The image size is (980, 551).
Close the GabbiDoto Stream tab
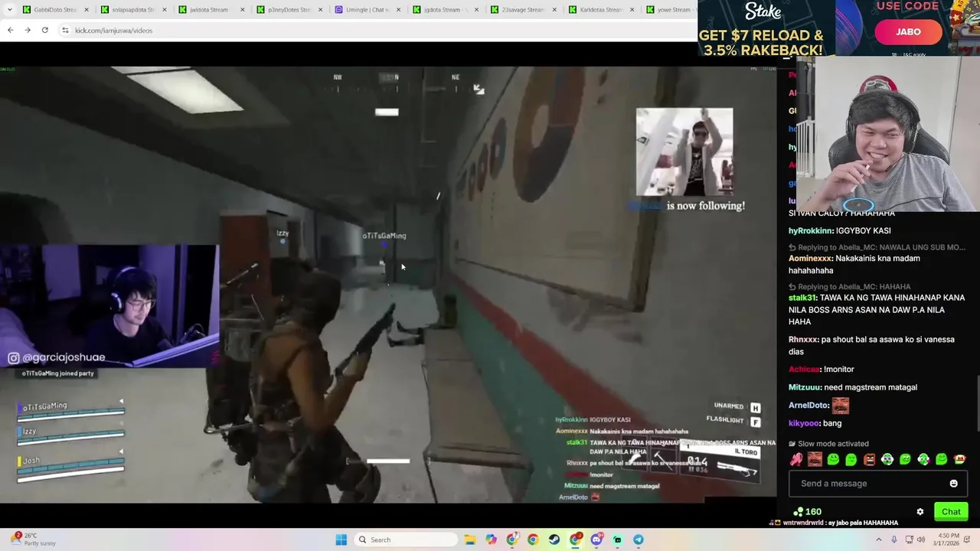(x=86, y=9)
